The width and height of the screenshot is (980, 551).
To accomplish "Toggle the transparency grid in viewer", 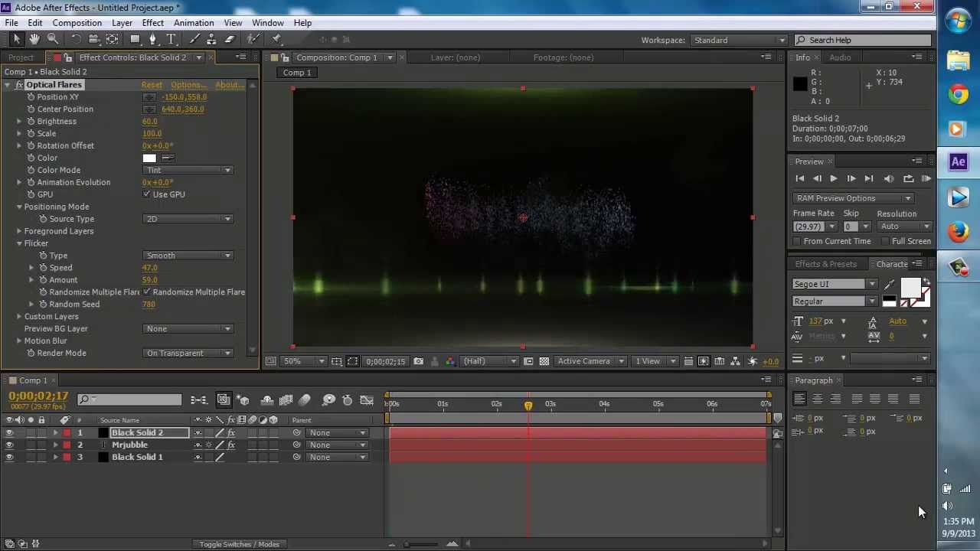I will (544, 361).
